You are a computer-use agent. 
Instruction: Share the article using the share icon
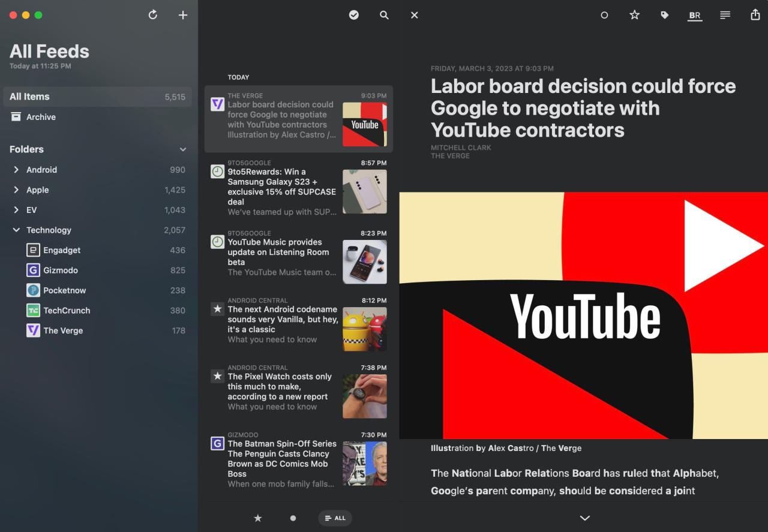(x=755, y=14)
